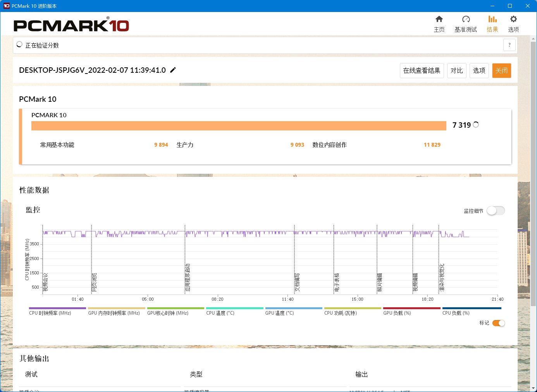This screenshot has height=392, width=537.
Task: Click the 数位内容创作 label
Action: coord(329,145)
